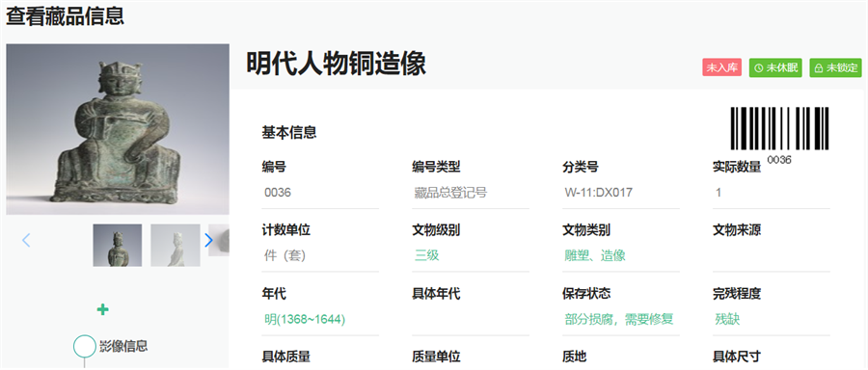Viewport: 868px width, 370px height.
Task: Select the white figurine thumbnail
Action: 176,245
